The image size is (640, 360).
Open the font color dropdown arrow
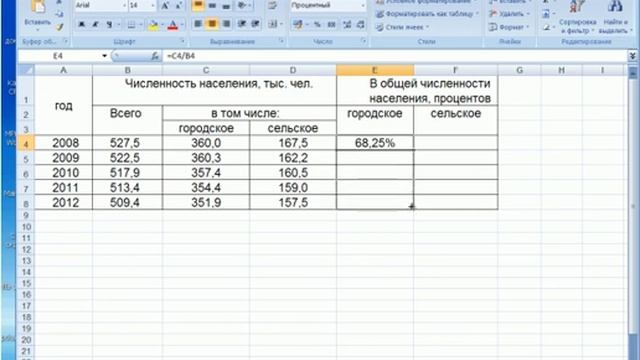[182, 25]
